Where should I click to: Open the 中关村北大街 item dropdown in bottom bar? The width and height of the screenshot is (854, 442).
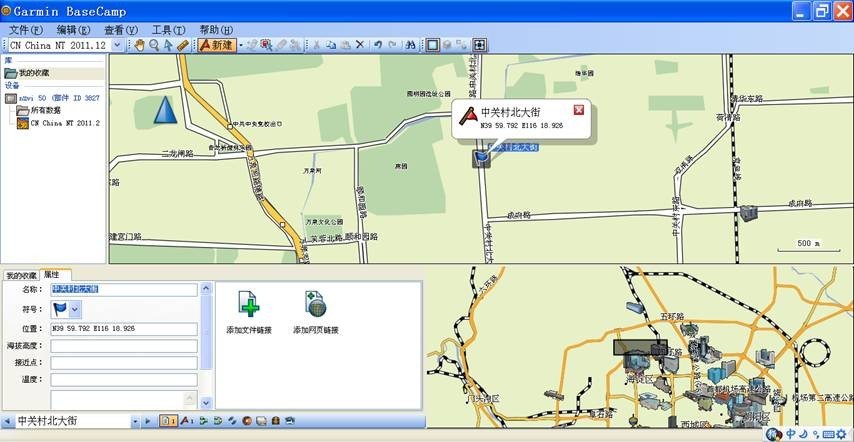click(135, 421)
